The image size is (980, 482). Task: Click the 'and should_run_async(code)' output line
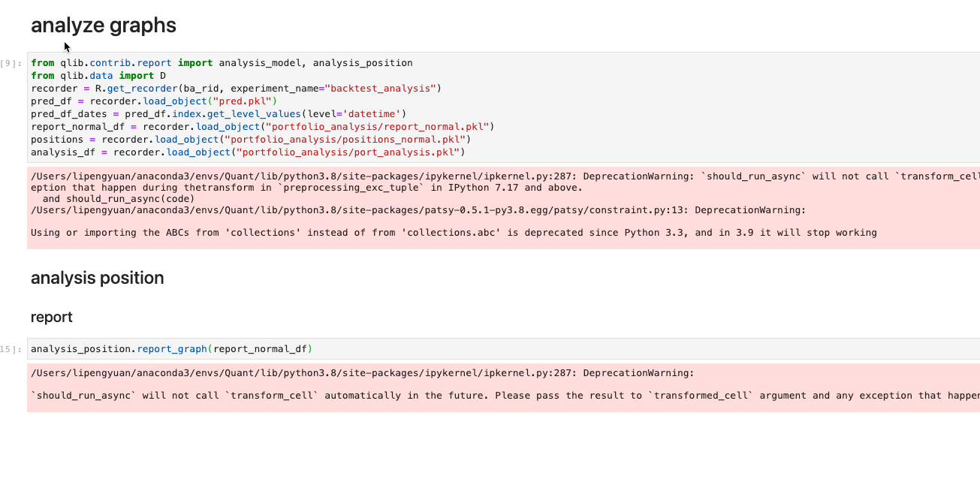[x=119, y=199]
